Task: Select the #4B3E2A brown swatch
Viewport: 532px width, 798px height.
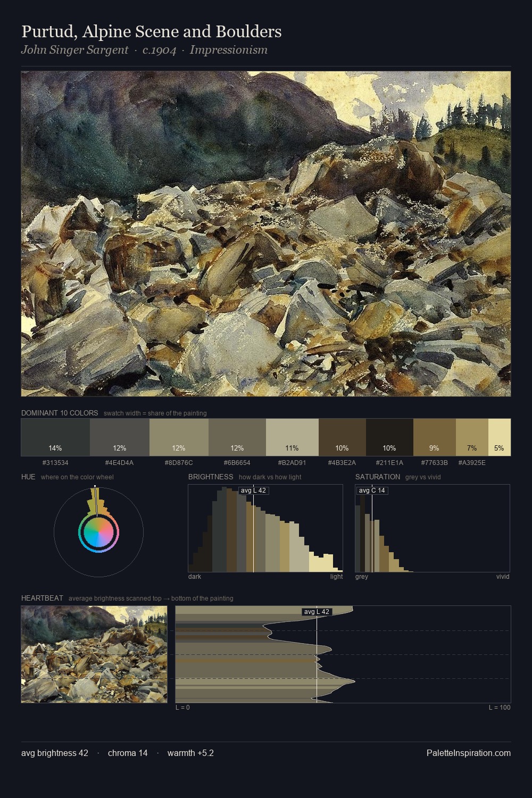Action: click(342, 437)
